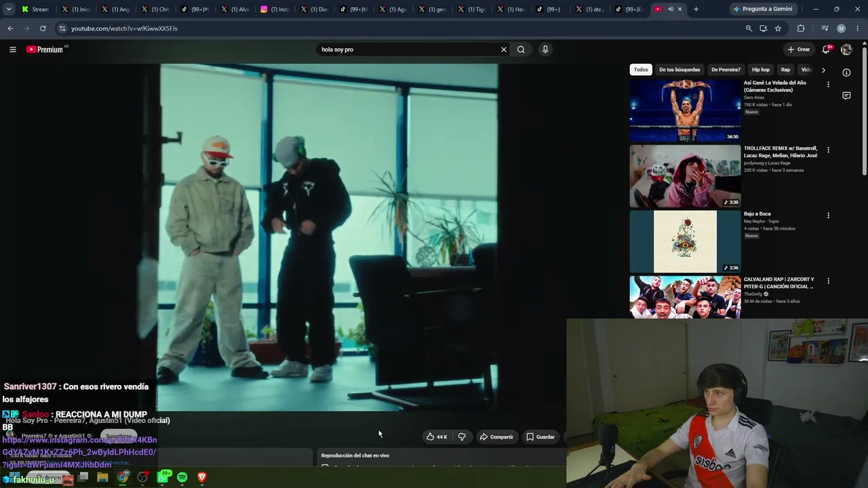Open the browser extensions puzzle icon
This screenshot has width=868, height=488.
(801, 28)
